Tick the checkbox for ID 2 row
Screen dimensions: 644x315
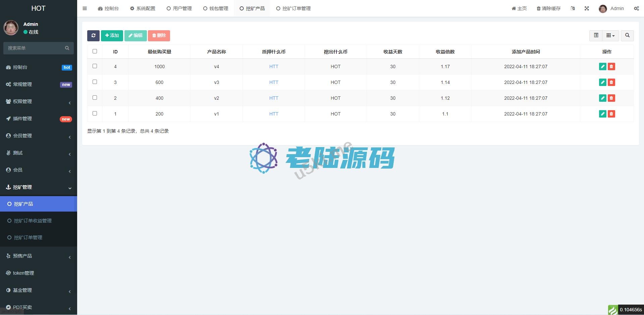pyautogui.click(x=95, y=98)
